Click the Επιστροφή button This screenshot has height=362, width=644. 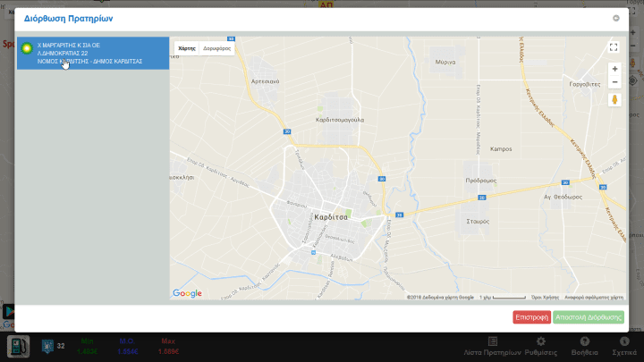(531, 317)
